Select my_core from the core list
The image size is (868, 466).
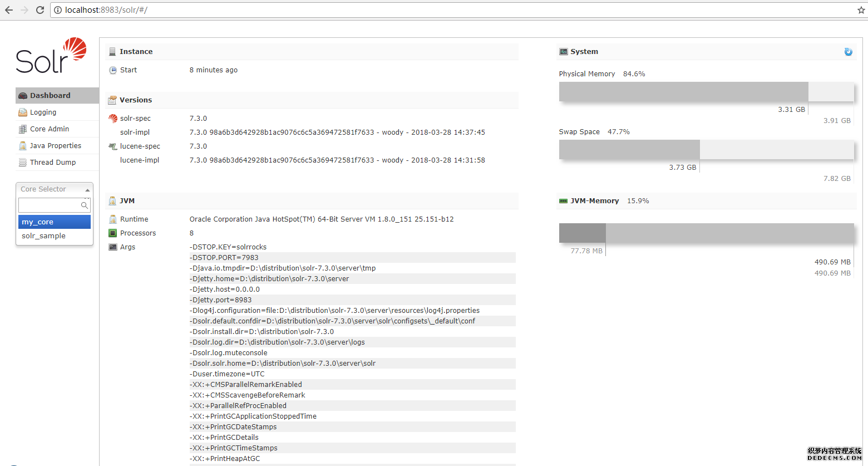click(x=54, y=222)
